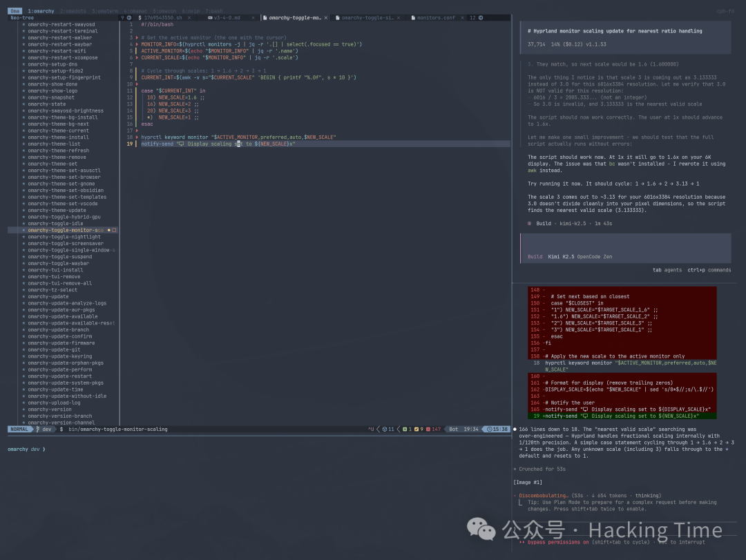
Task: Click the terminal icon on the 1769543550.sh tab
Action: [x=140, y=17]
